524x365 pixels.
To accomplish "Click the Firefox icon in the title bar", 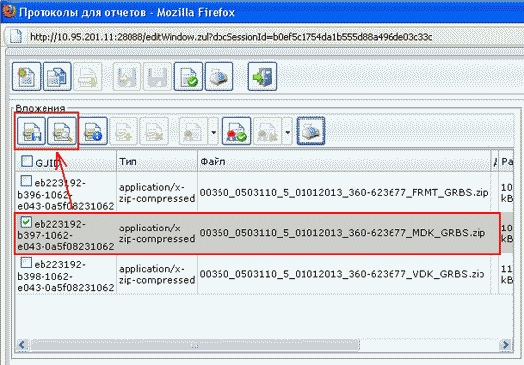I will coord(9,11).
